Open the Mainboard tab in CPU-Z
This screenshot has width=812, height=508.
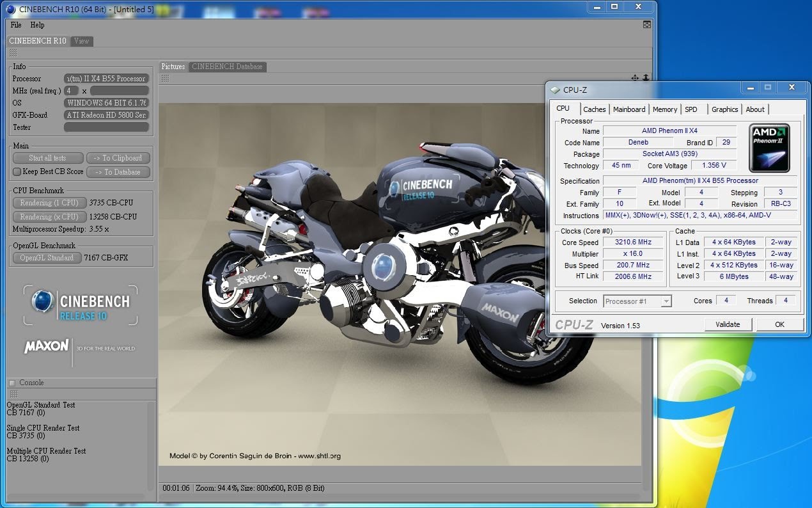629,109
